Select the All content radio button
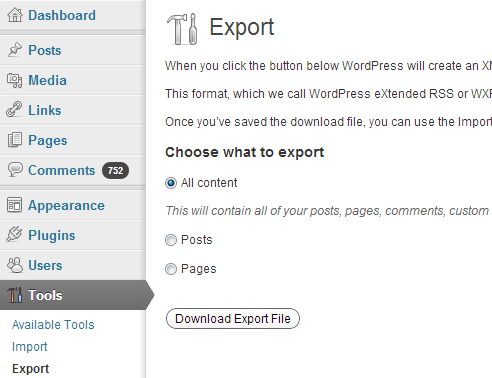492x378 pixels. pos(171,183)
